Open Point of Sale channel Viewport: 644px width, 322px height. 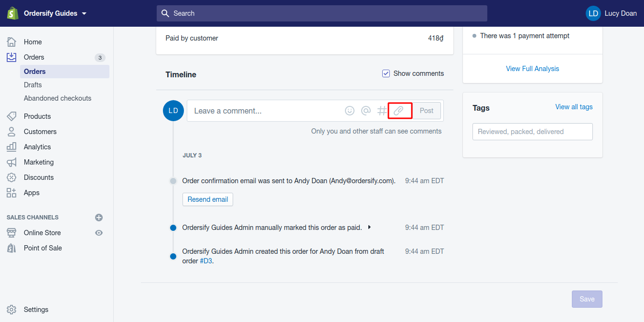tap(43, 248)
